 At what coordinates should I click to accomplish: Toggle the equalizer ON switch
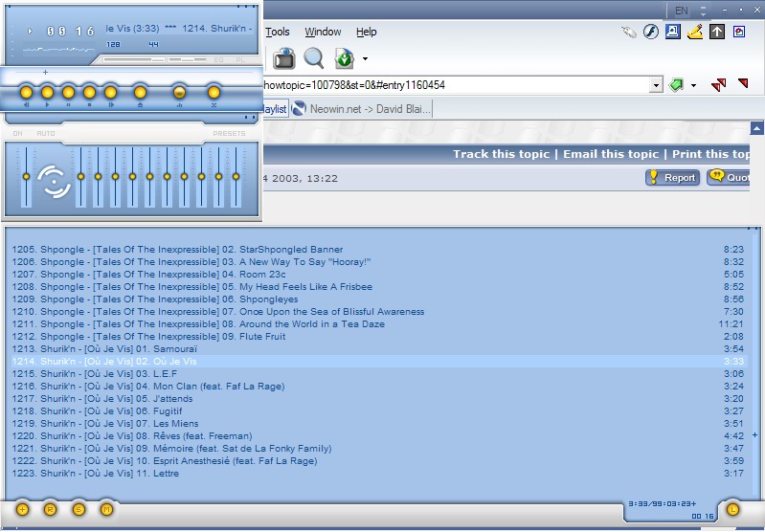17,134
